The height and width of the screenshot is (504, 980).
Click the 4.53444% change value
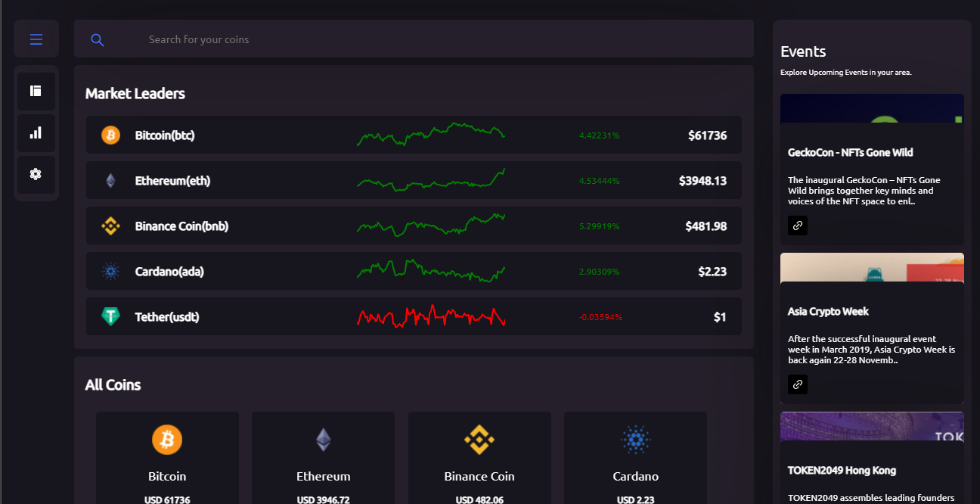point(600,181)
